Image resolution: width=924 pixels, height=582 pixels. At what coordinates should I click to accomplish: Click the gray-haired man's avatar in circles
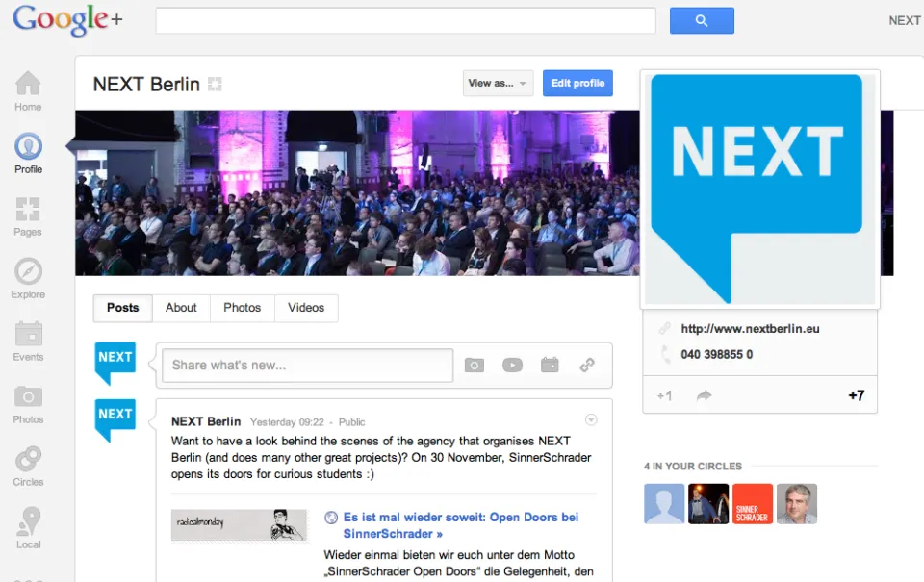click(797, 504)
